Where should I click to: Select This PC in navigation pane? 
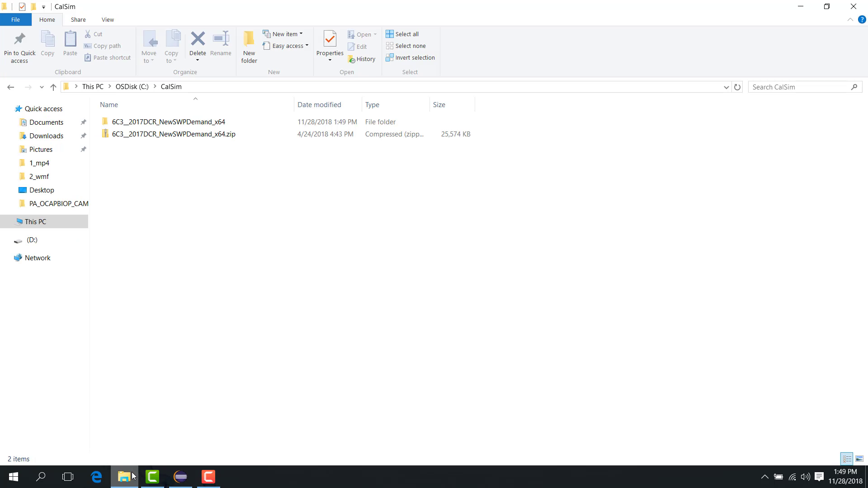[44, 221]
